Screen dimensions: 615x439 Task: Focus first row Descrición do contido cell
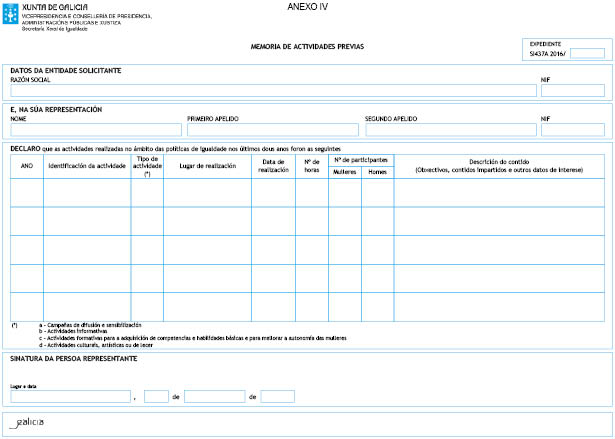[499, 192]
